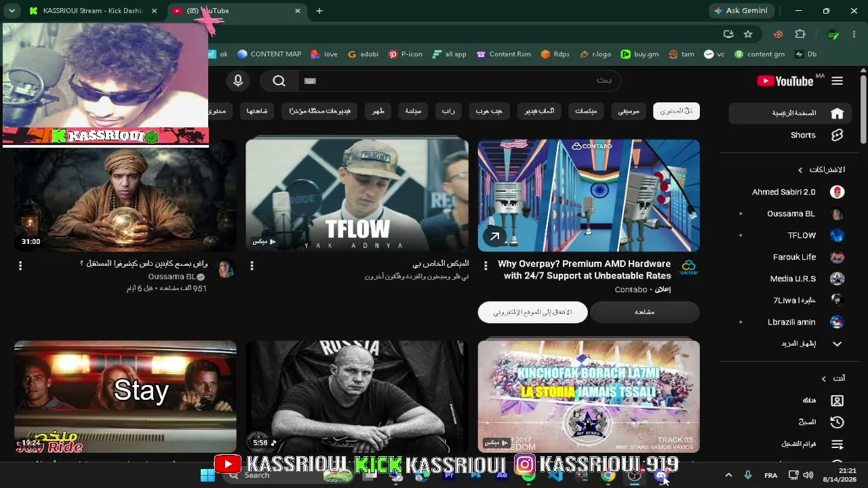Open more options for the Oussama BL video
The height and width of the screenshot is (488, 868).
pyautogui.click(x=20, y=266)
